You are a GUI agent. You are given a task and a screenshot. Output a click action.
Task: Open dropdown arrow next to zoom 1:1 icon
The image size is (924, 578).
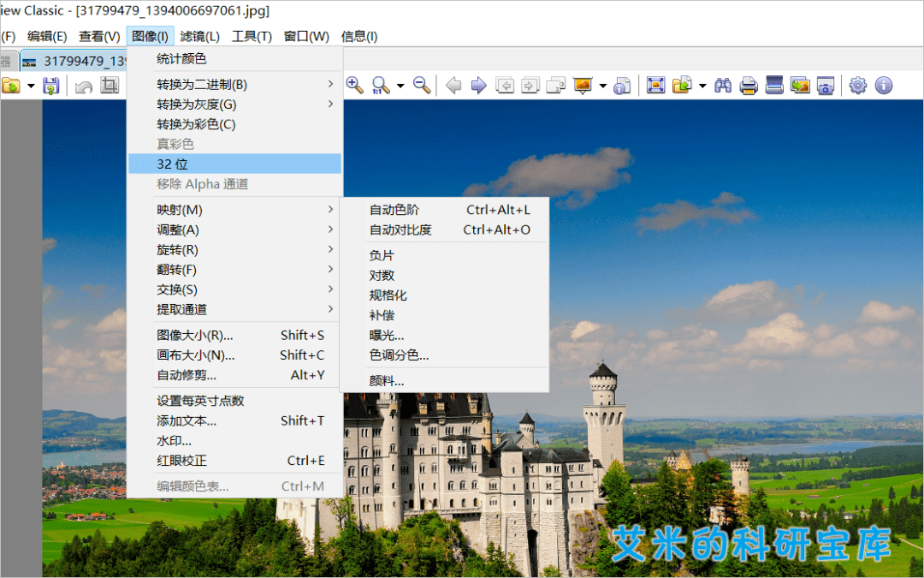400,86
